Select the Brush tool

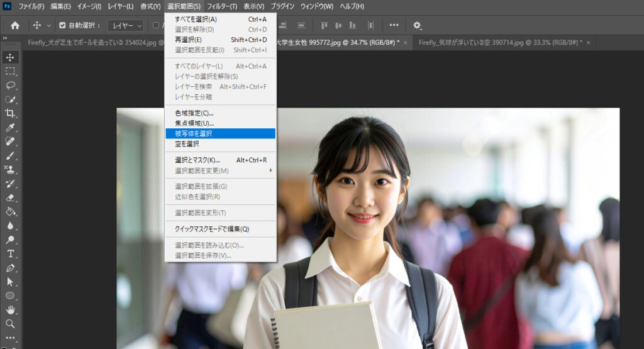[x=10, y=155]
